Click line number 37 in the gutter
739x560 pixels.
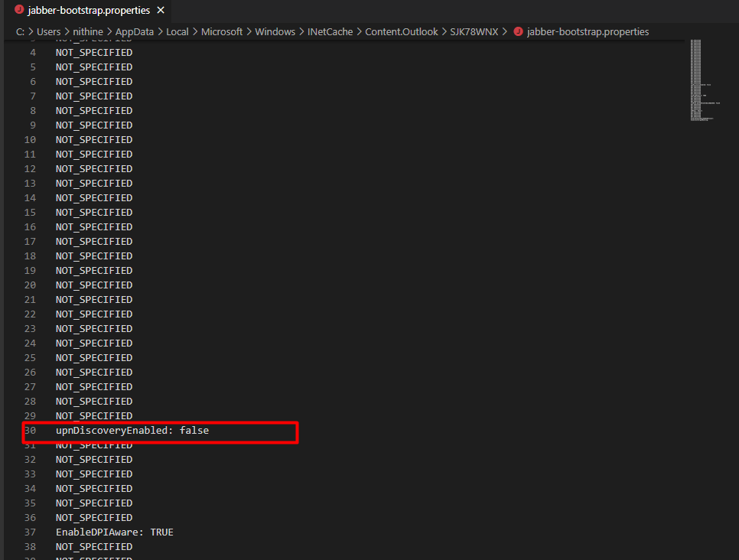click(x=31, y=532)
